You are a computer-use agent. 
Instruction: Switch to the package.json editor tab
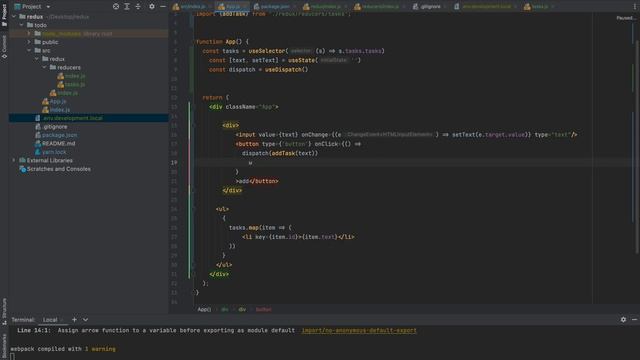pos(275,7)
